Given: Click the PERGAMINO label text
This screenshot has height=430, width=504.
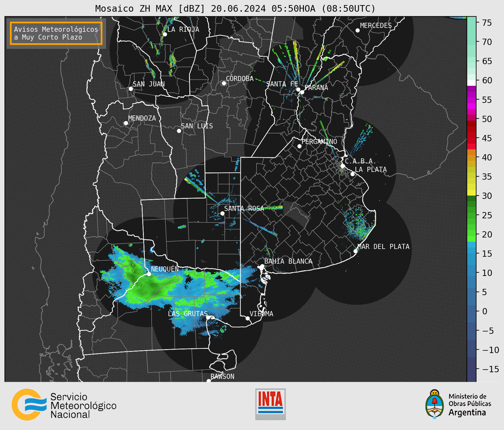Looking at the screenshot, I should 319,141.
